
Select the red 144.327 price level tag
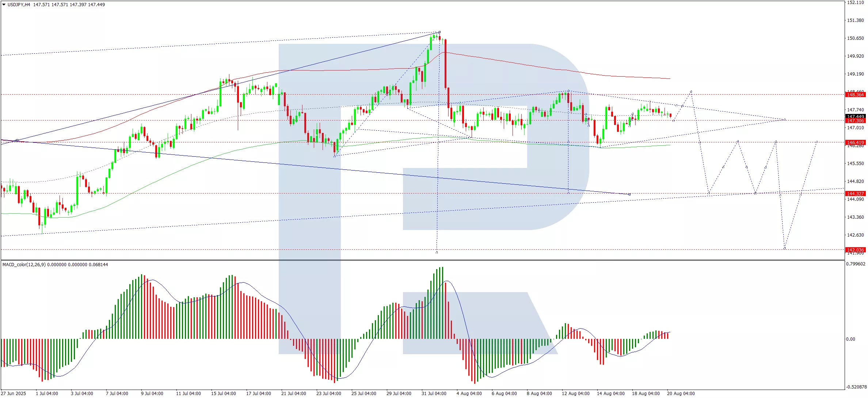tap(855, 194)
